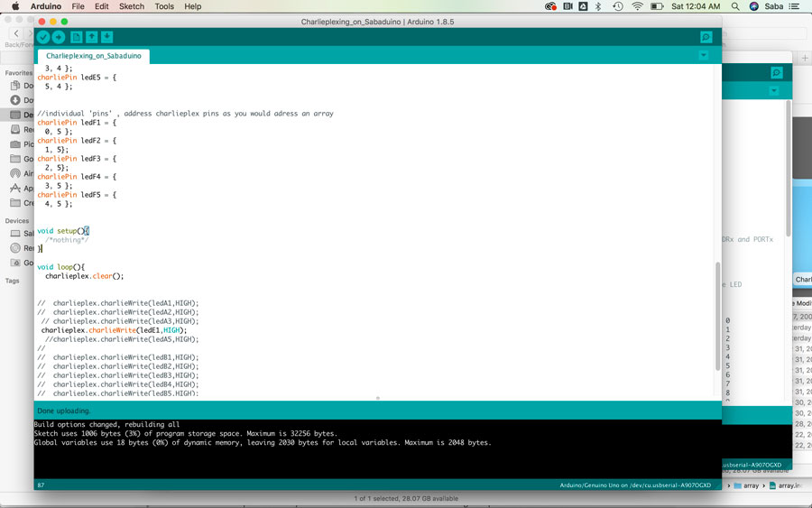Open the tab options dropdown arrow
Image resolution: width=812 pixels, height=508 pixels.
click(703, 55)
